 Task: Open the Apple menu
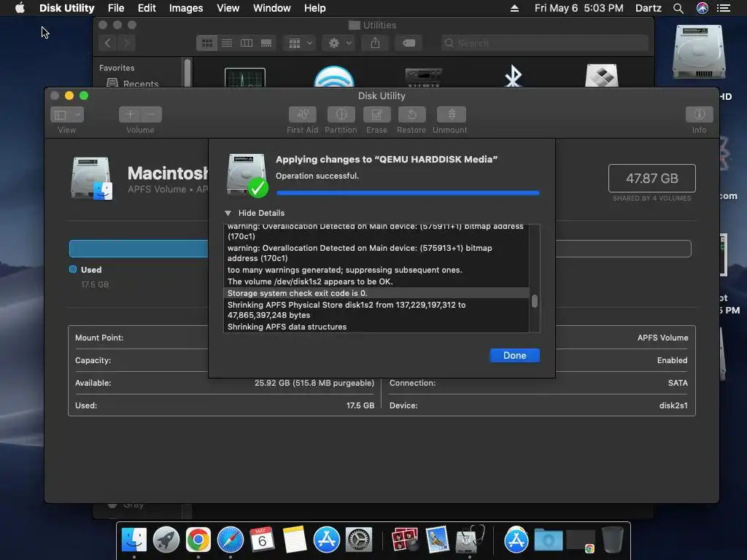click(x=20, y=8)
